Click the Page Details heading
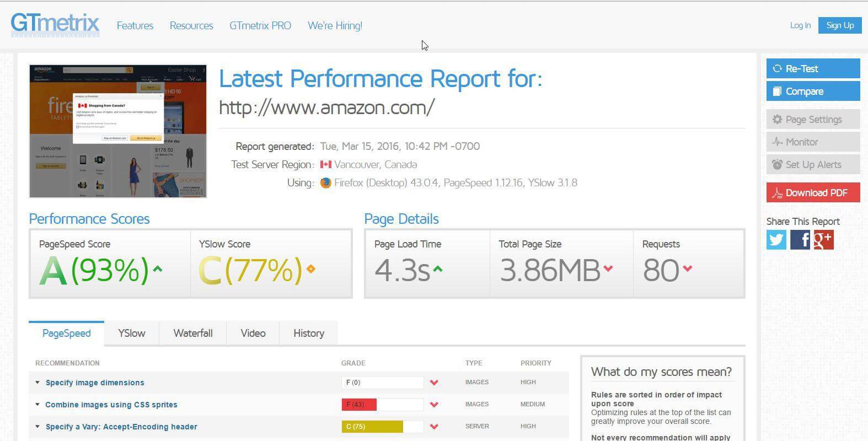The height and width of the screenshot is (441, 868). pos(401,219)
